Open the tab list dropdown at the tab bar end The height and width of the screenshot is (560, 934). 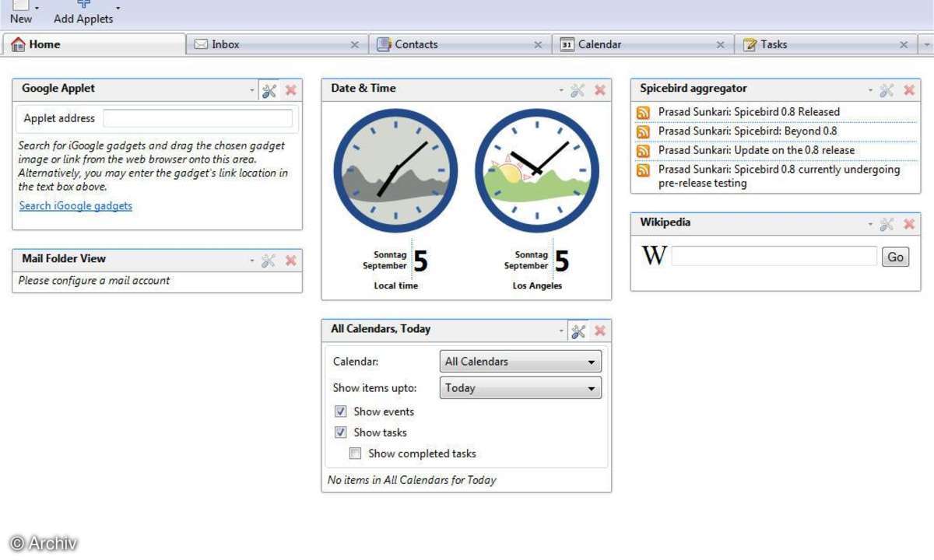(x=926, y=45)
